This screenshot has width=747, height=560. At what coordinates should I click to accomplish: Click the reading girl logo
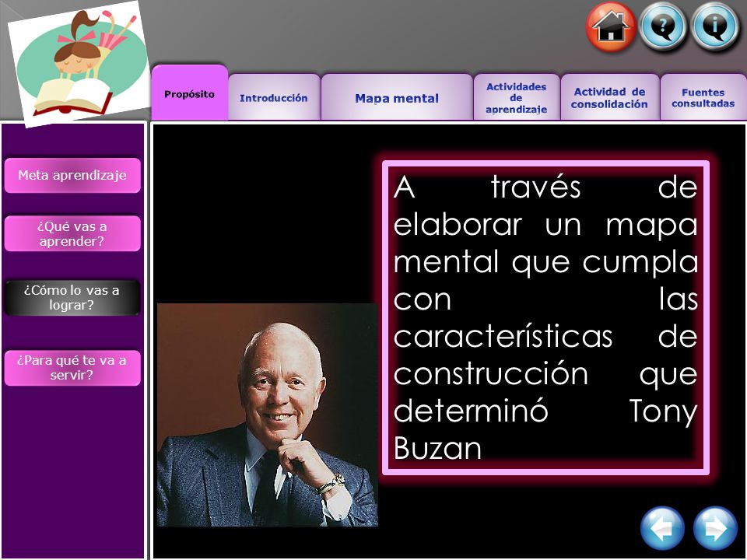point(79,63)
